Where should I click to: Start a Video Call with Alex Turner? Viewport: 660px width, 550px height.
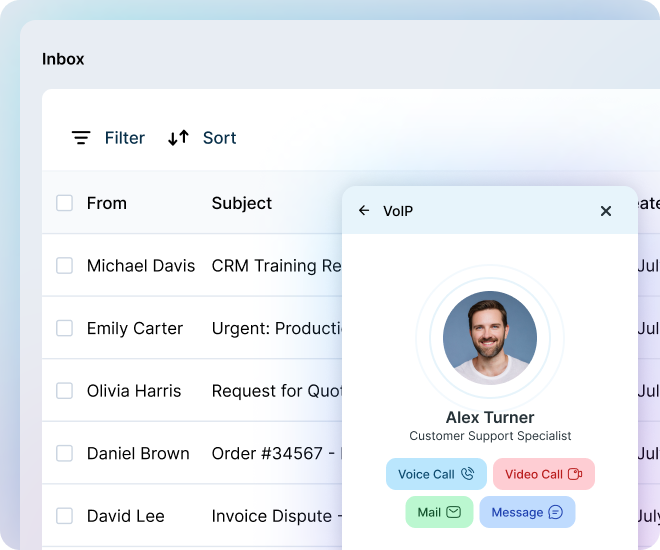point(543,474)
